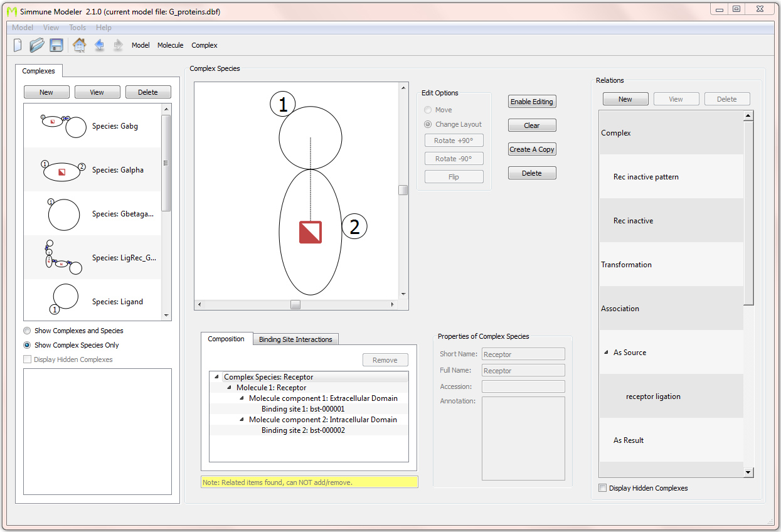781x532 pixels.
Task: Click New in the Relations panel
Action: [625, 99]
